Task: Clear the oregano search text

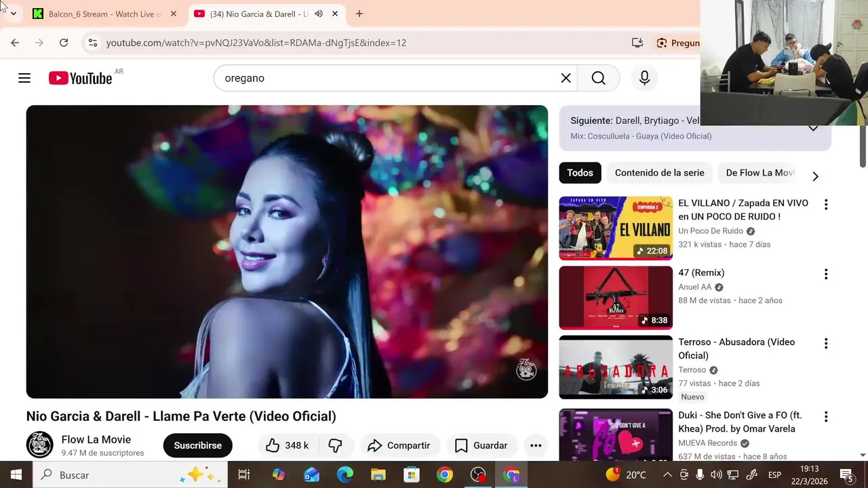Action: pyautogui.click(x=566, y=78)
